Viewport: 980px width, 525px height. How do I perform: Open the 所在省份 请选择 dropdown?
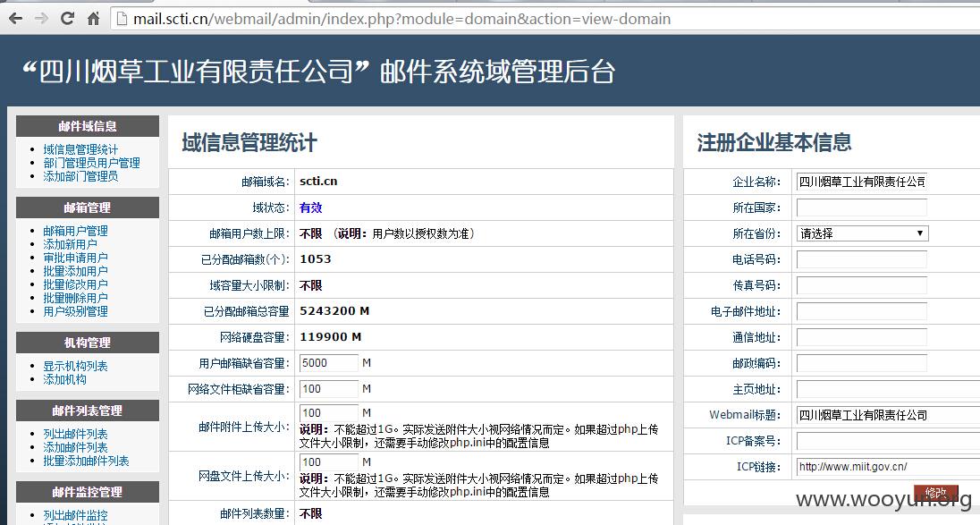(863, 233)
